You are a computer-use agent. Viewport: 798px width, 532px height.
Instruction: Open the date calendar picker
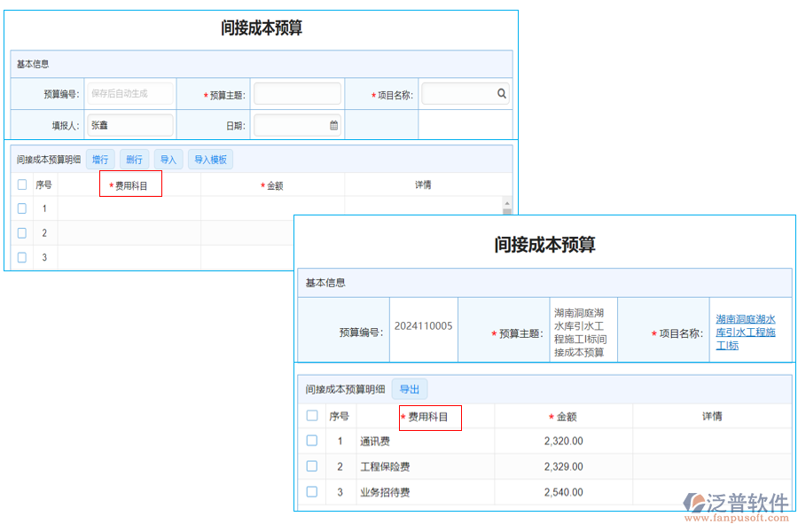pyautogui.click(x=334, y=124)
